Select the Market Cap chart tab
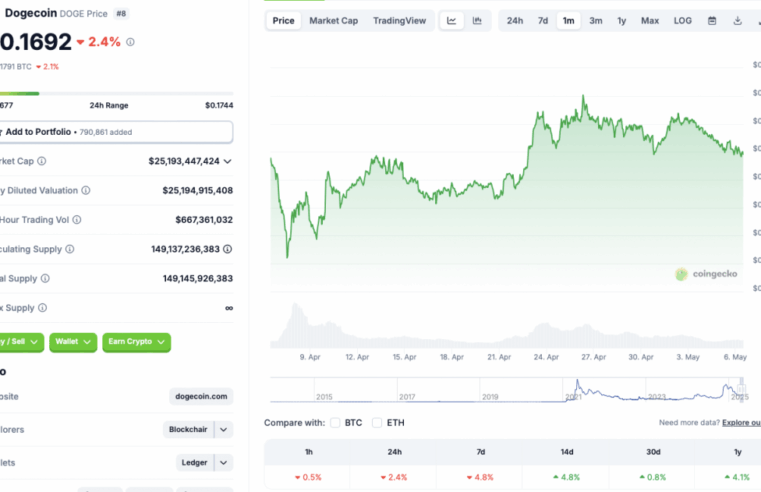 [334, 20]
